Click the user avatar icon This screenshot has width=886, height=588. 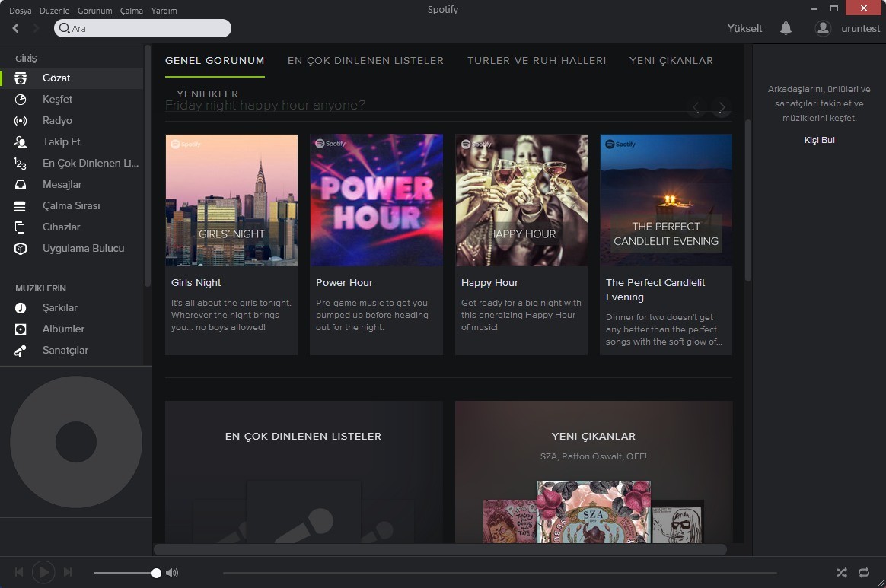[823, 28]
